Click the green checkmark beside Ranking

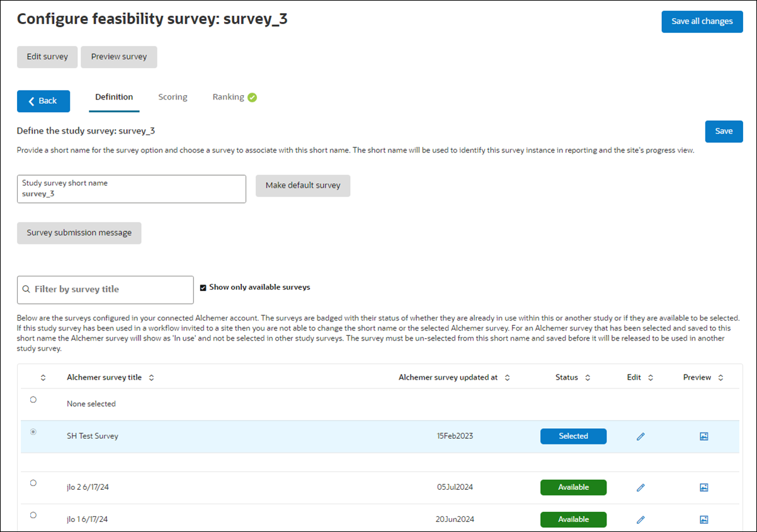point(252,98)
